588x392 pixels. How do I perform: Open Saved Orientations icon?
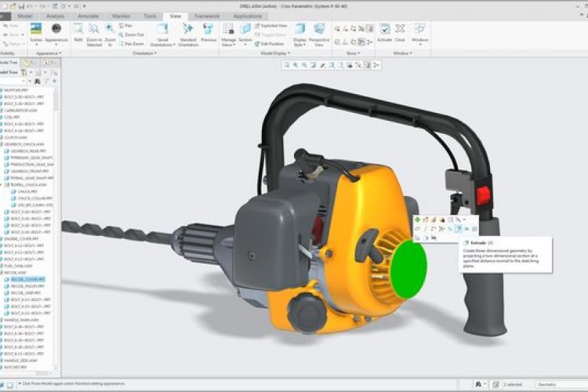tap(162, 29)
